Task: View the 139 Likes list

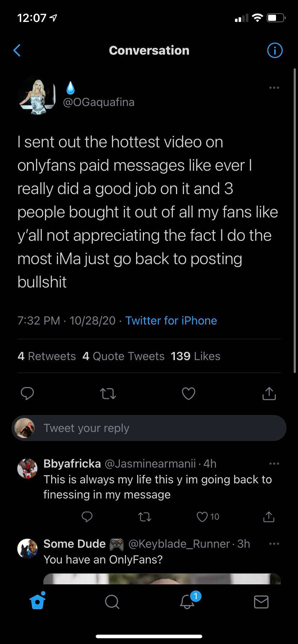Action: click(195, 356)
